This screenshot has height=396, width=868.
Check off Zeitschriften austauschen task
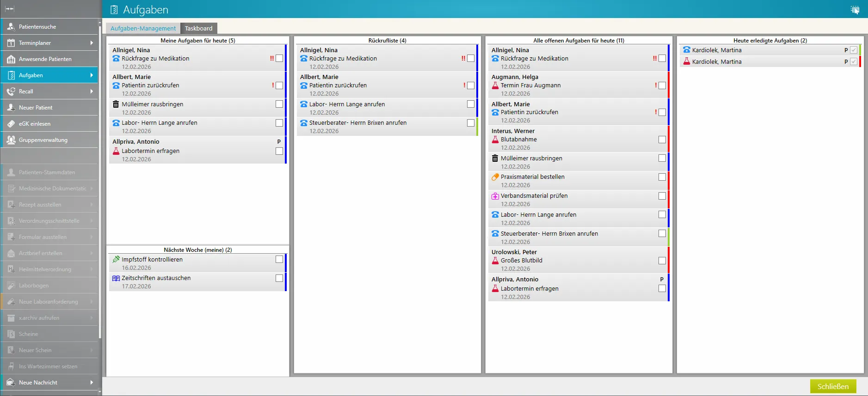tap(279, 278)
